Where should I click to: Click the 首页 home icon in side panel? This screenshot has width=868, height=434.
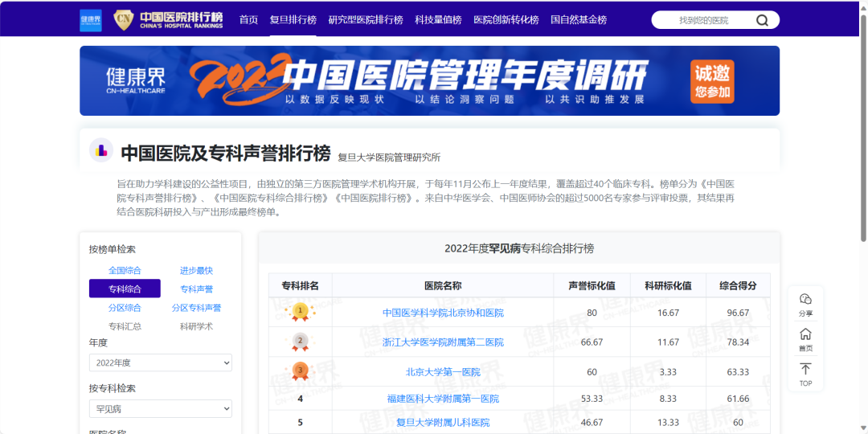(805, 334)
